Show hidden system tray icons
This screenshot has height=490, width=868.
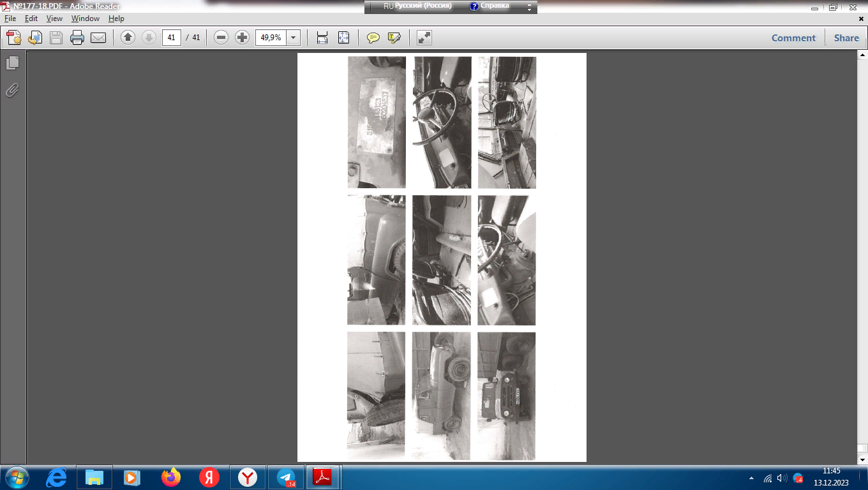click(x=751, y=478)
